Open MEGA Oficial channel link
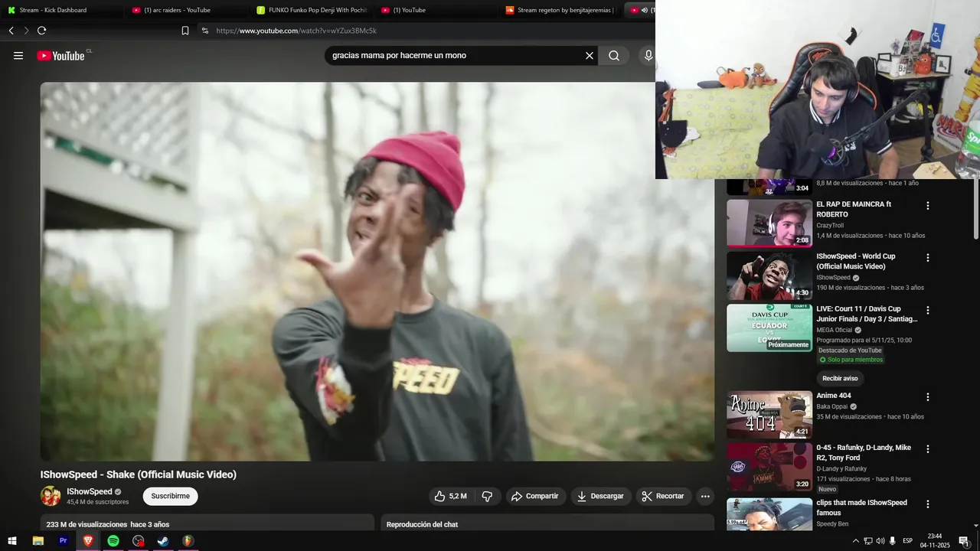Viewport: 980px width, 551px height. pyautogui.click(x=835, y=331)
